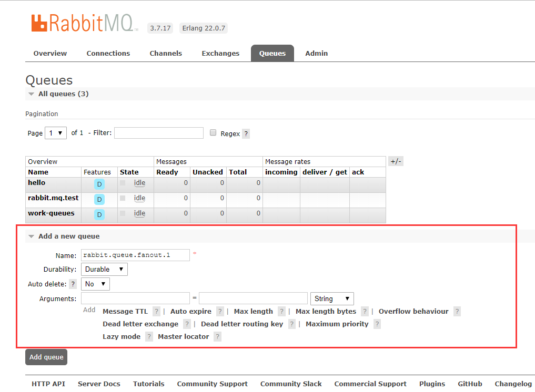Open the Admin tab
535x392 pixels.
(316, 53)
